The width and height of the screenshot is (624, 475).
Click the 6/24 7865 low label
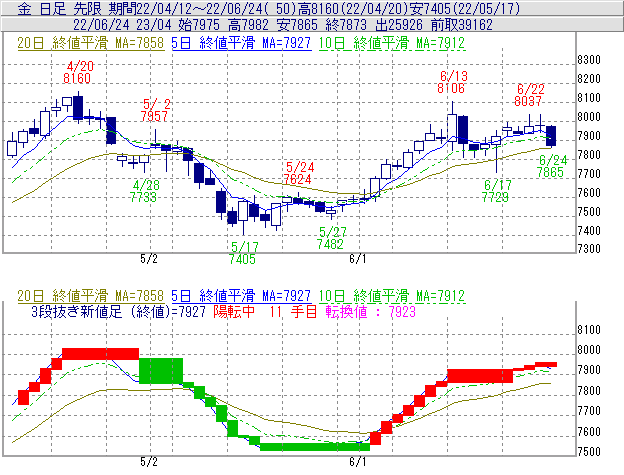[x=551, y=166]
